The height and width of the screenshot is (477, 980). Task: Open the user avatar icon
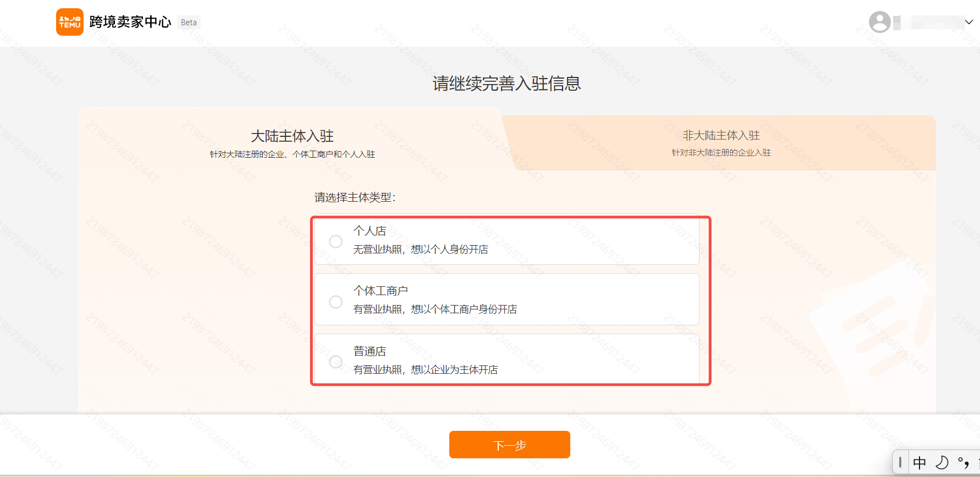pos(880,22)
